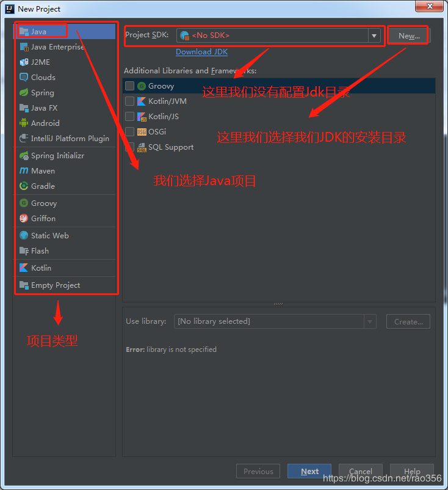Click the Spring Initializr icon
The image size is (448, 490).
click(24, 155)
